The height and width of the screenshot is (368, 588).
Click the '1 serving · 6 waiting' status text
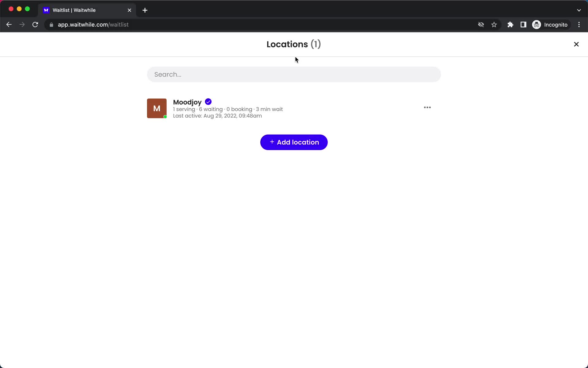coord(198,109)
